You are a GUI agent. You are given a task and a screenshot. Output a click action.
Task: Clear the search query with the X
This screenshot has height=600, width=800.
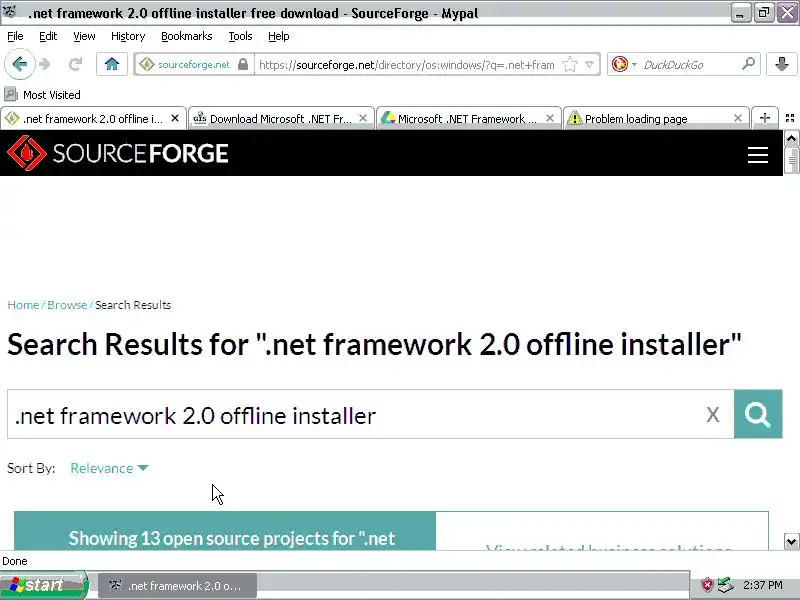point(713,414)
